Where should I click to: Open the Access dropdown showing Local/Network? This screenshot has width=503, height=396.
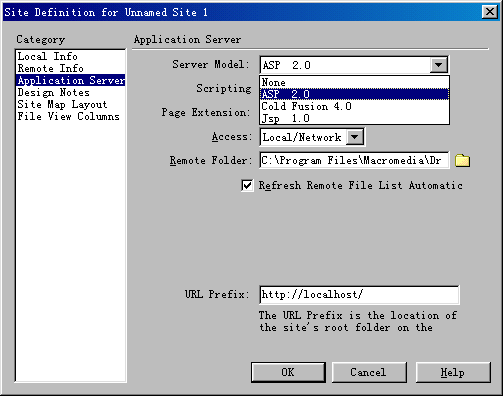tap(355, 137)
